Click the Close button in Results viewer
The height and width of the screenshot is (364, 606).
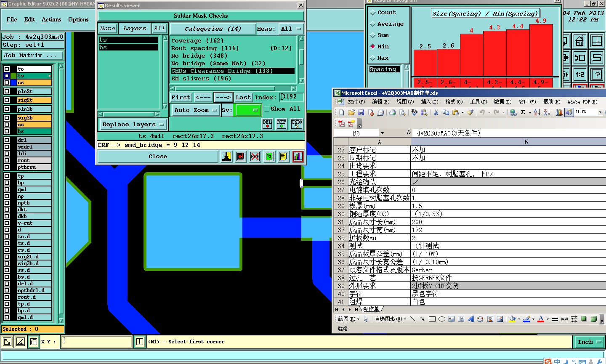click(x=158, y=157)
